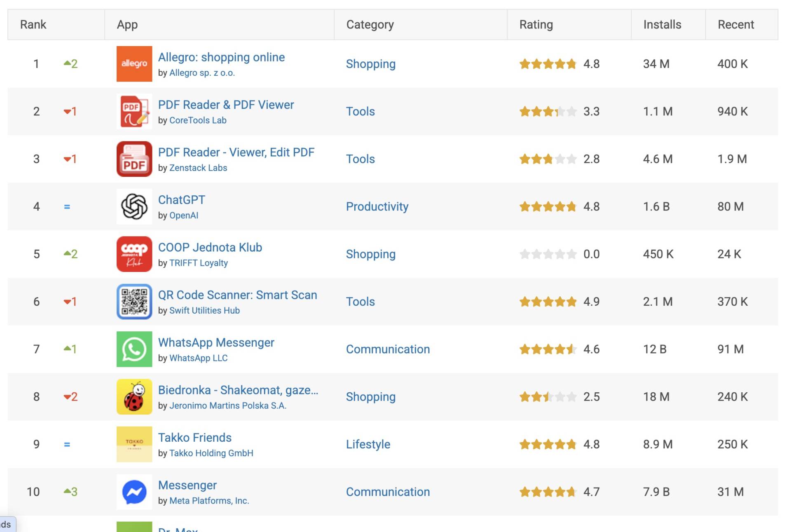The width and height of the screenshot is (791, 532).
Task: Visit developer Meta Platforms, Inc. link
Action: click(209, 501)
